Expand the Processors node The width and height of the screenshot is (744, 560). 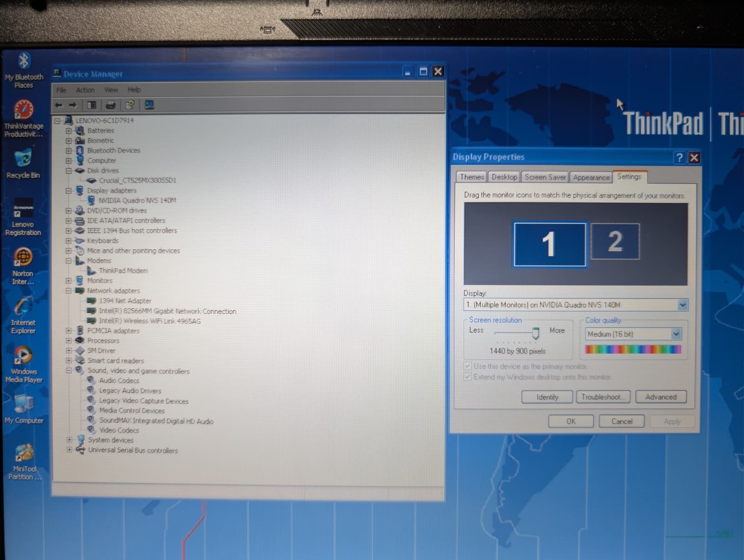click(x=69, y=341)
